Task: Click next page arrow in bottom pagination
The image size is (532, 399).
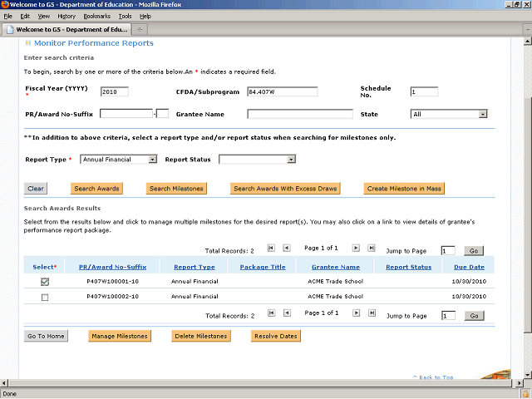Action: (x=356, y=313)
